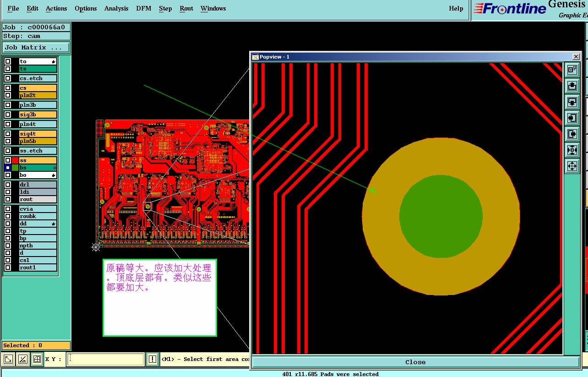Pan the Popview left with arrow icon
Image resolution: width=588 pixels, height=377 pixels.
pos(572,118)
